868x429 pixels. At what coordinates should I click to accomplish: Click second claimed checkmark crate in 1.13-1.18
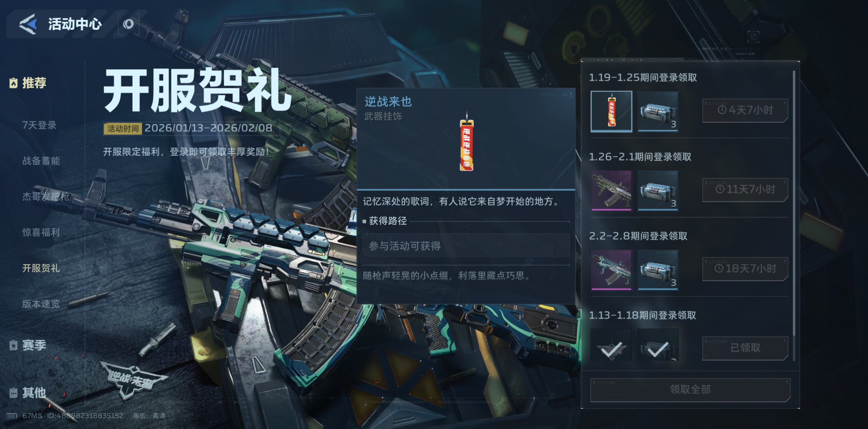click(x=658, y=345)
